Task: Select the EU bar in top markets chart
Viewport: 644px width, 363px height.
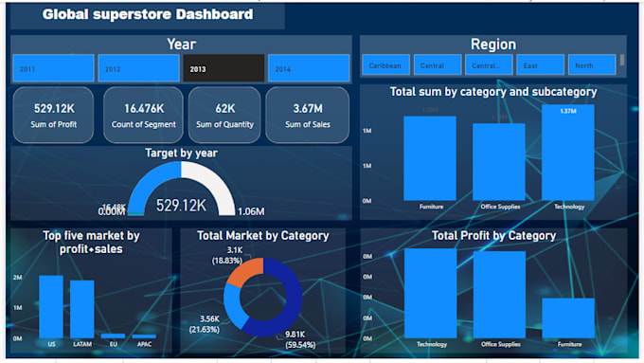Action: (113, 336)
